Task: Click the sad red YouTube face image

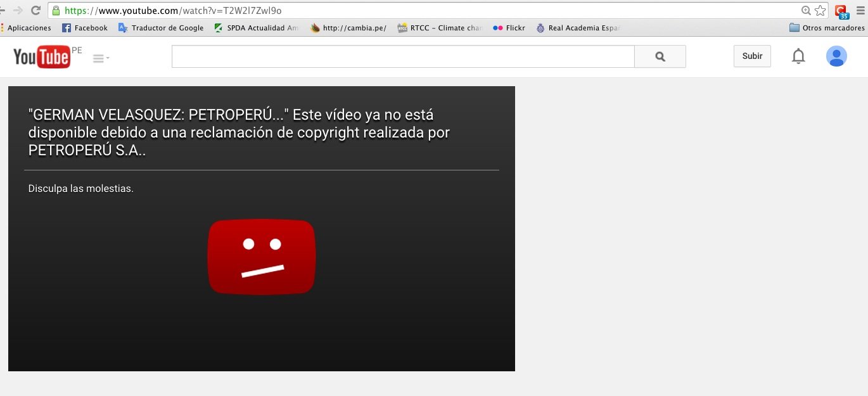Action: pyautogui.click(x=261, y=257)
